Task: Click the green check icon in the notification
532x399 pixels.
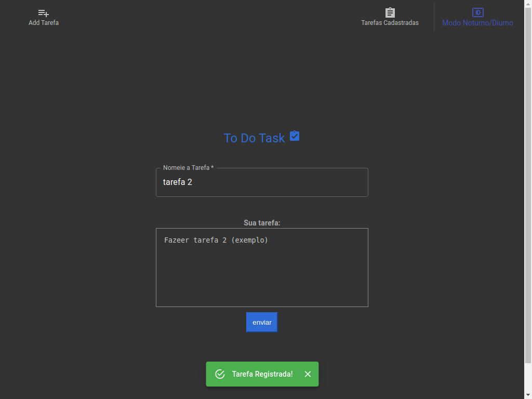Action: [x=220, y=374]
